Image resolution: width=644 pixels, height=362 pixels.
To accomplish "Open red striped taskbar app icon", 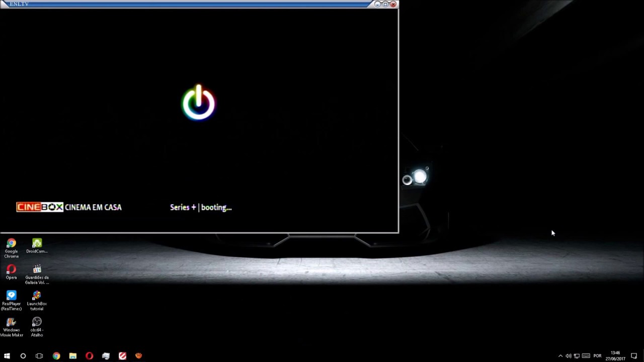I will coord(122,355).
